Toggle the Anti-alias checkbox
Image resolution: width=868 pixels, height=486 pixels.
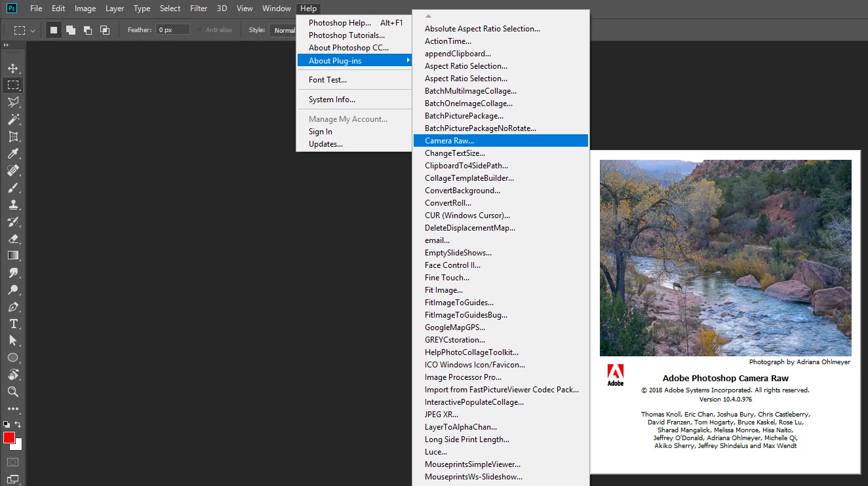click(x=199, y=30)
